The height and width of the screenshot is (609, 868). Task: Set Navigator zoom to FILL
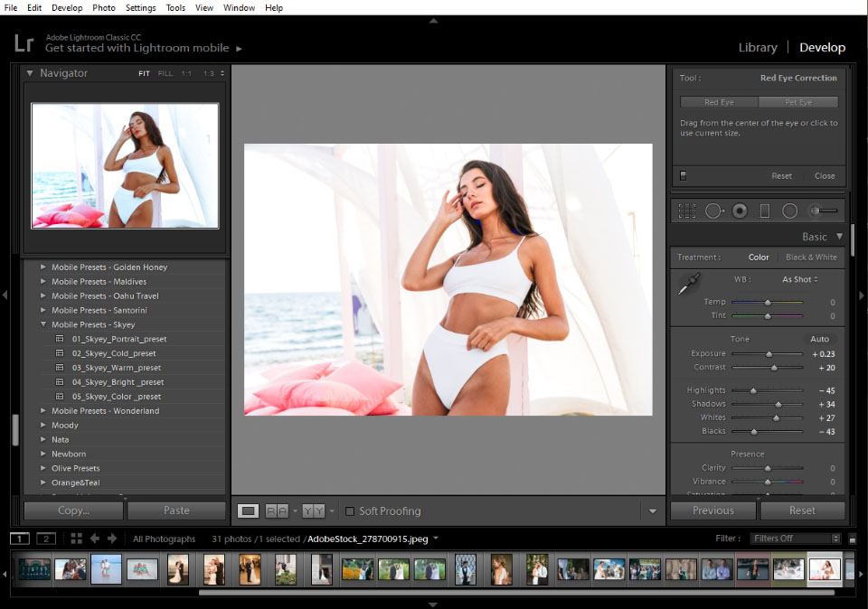tap(165, 73)
